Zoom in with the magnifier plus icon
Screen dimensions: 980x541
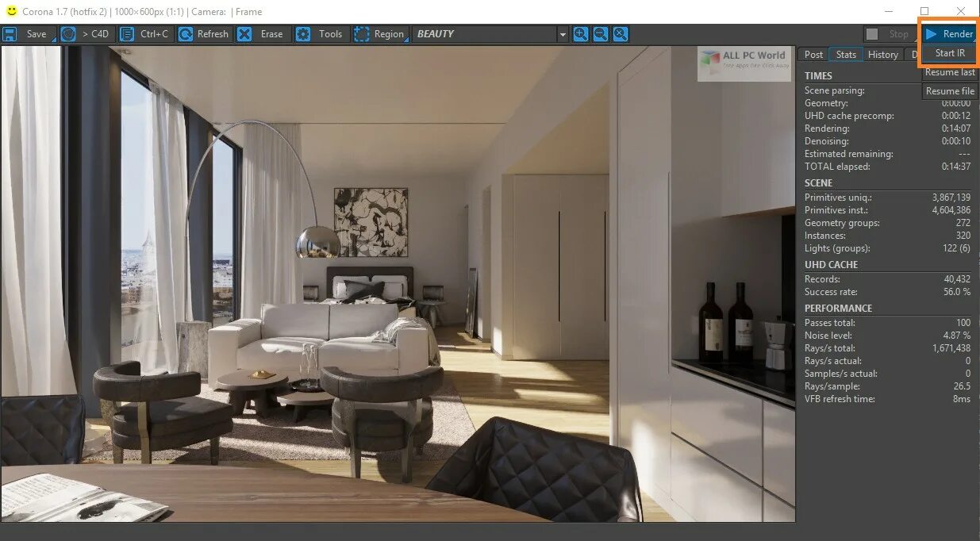pyautogui.click(x=581, y=34)
